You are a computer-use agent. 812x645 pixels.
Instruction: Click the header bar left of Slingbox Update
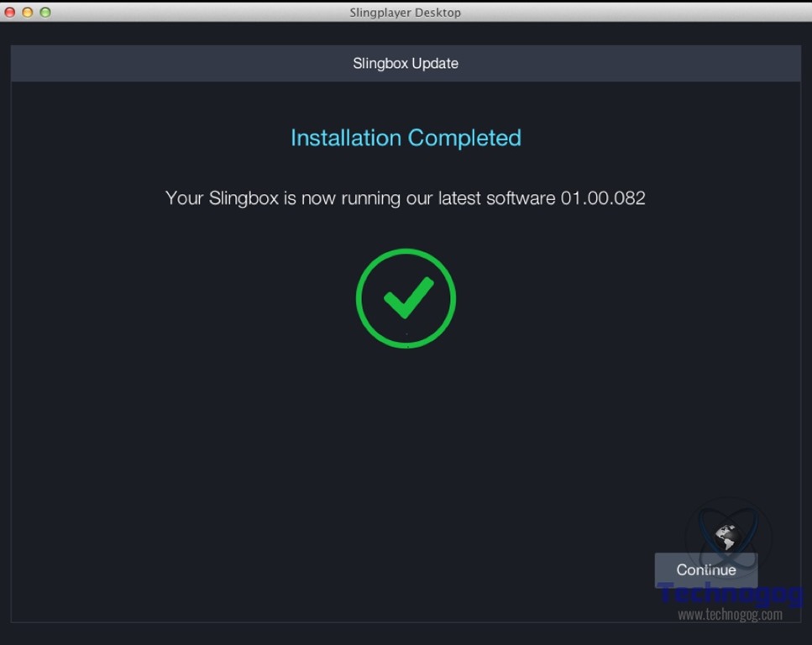pyautogui.click(x=168, y=64)
